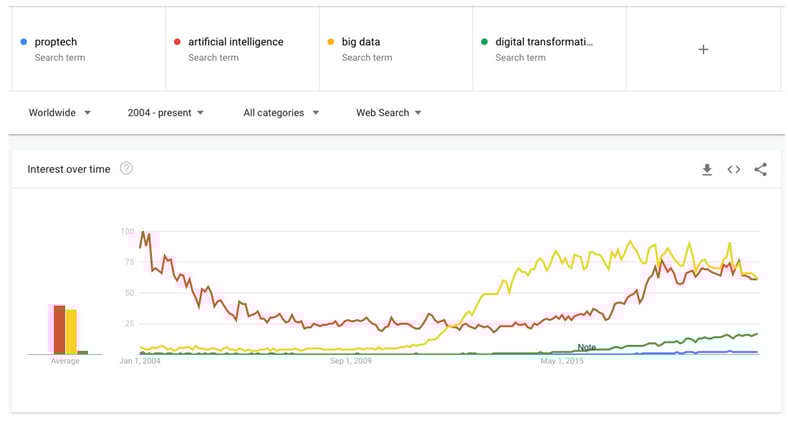
Task: Open the Worldwide region dropdown
Action: click(59, 113)
